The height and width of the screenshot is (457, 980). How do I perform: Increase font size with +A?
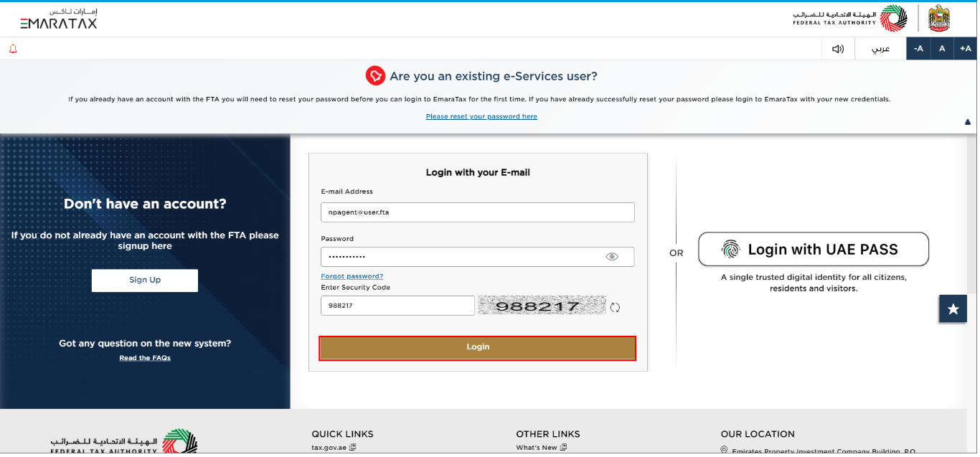click(965, 49)
